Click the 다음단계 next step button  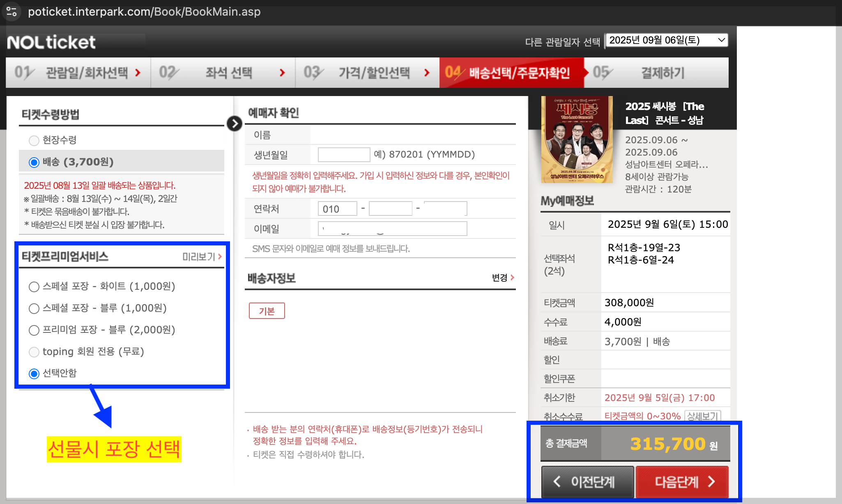click(x=682, y=481)
